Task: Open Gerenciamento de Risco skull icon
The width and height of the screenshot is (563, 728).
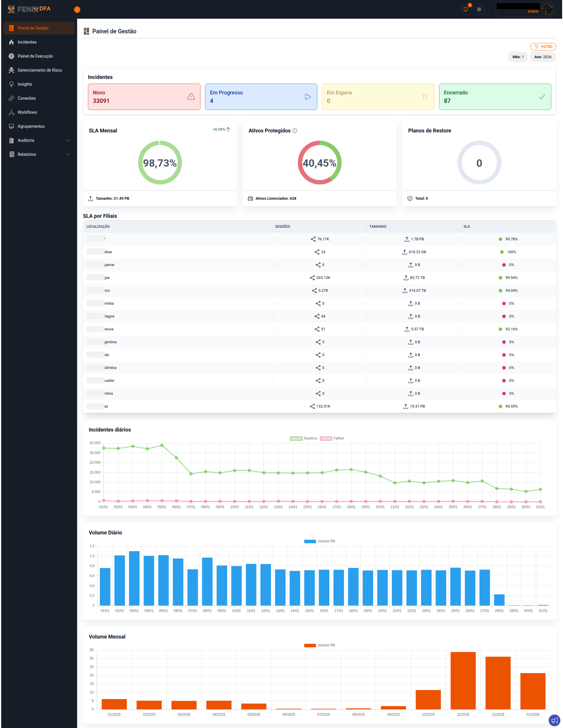Action: coord(11,70)
